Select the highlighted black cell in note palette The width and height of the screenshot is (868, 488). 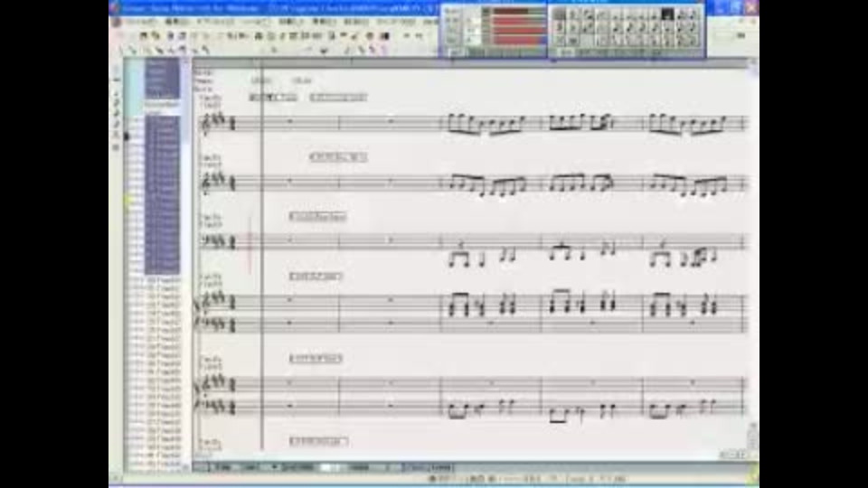[668, 14]
